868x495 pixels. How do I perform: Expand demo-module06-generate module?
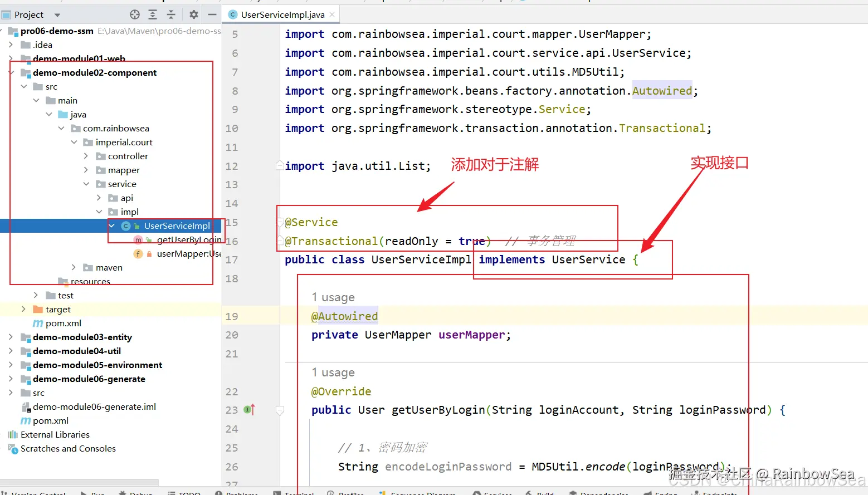point(11,379)
